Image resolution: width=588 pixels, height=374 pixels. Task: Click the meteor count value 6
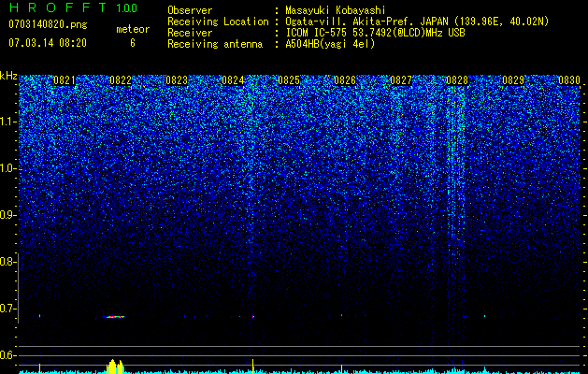[133, 43]
